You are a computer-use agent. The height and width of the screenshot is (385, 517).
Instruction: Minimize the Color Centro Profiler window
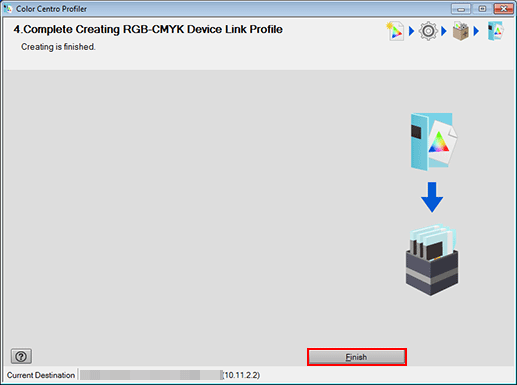click(x=461, y=9)
